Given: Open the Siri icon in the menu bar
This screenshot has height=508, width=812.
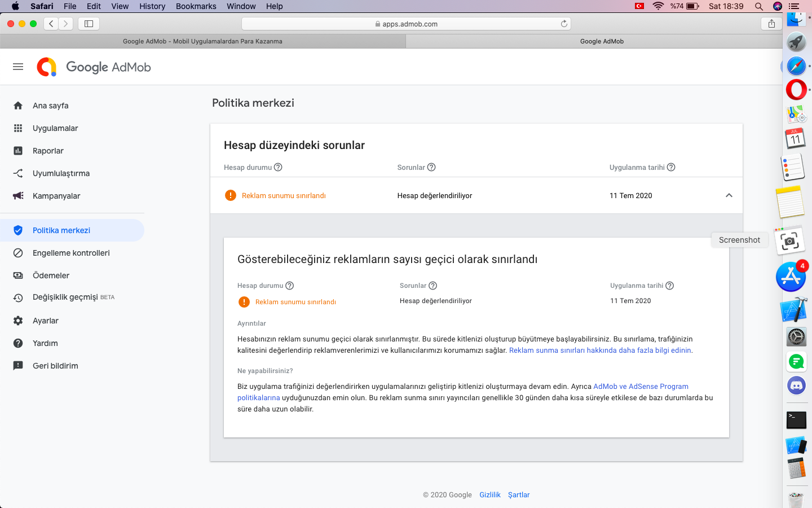Looking at the screenshot, I should click(778, 6).
